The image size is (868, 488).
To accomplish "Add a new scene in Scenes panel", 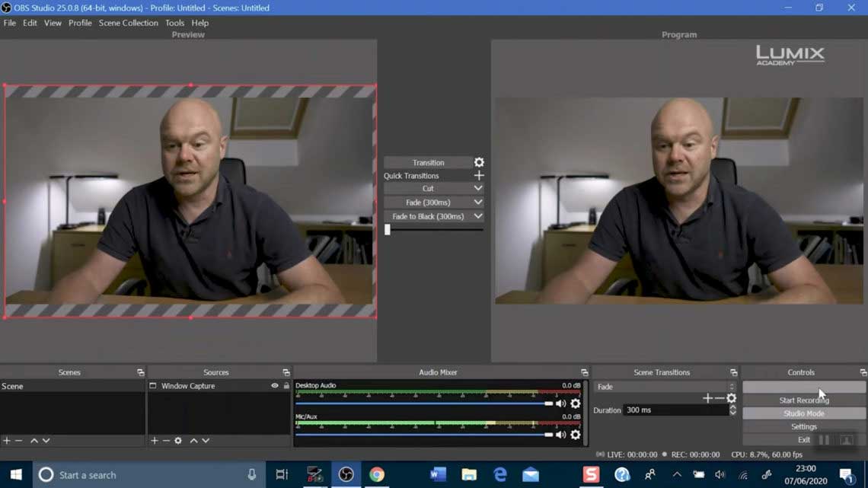I will click(7, 441).
